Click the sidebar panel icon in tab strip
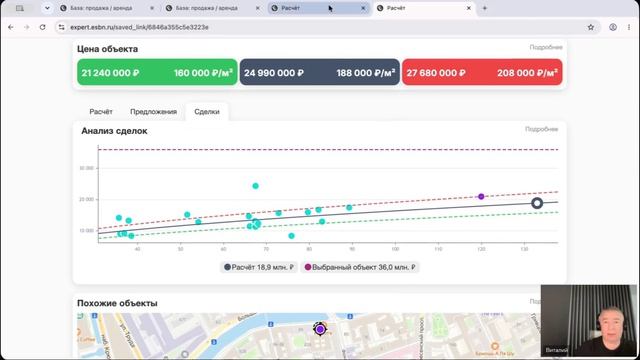The height and width of the screenshot is (360, 640). (x=20, y=8)
